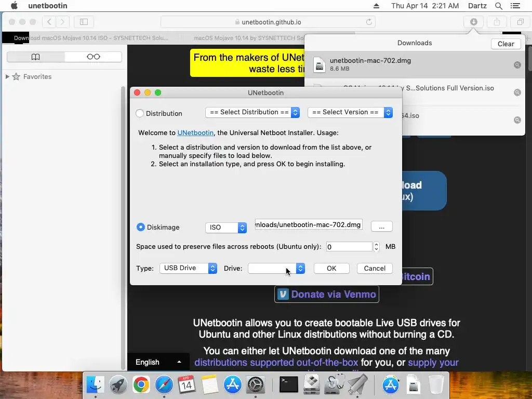Open the Dartz user menu
Screen dimensions: 532x399
point(477,6)
